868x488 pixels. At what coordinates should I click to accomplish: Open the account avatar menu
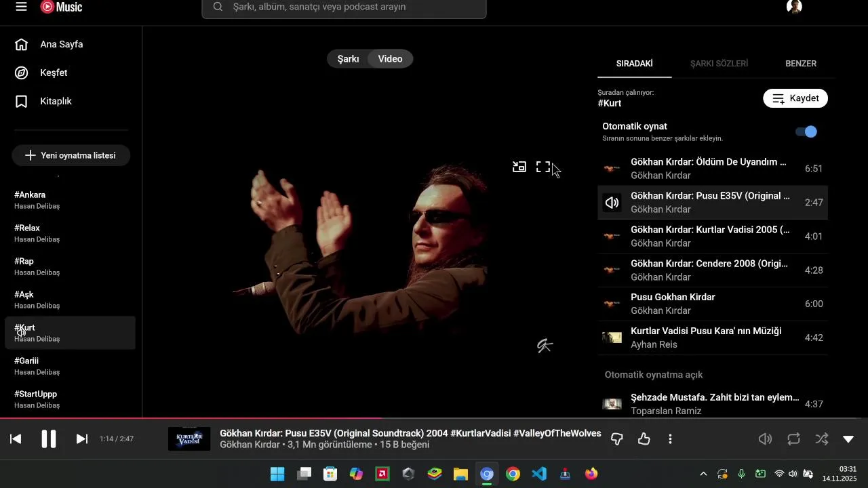(794, 7)
